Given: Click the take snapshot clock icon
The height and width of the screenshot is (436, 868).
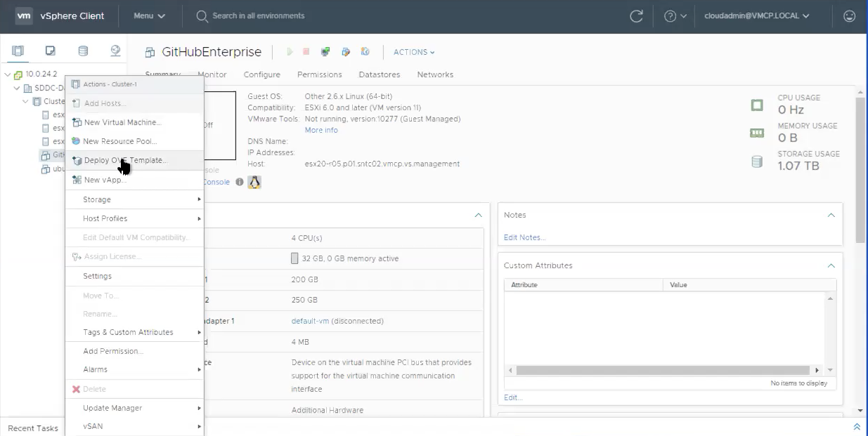Looking at the screenshot, I should (x=365, y=52).
